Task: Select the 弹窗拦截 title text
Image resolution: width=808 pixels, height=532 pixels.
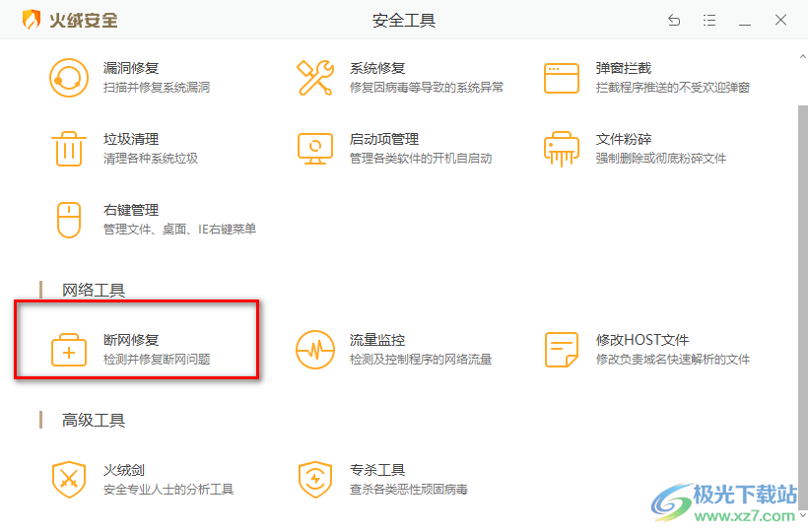Action: tap(624, 68)
